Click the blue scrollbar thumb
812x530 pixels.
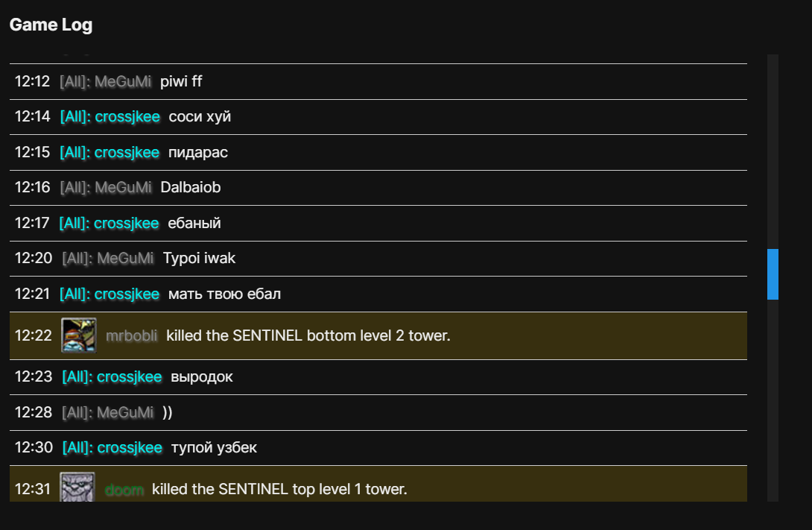773,274
